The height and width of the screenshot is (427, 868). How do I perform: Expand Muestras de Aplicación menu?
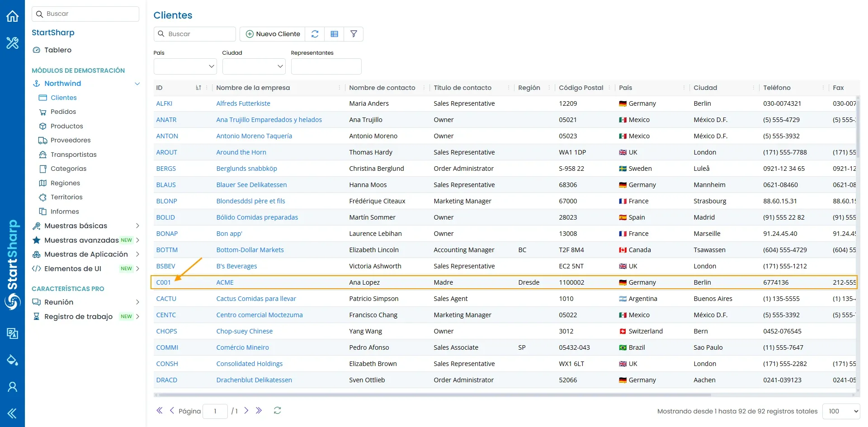[x=137, y=254]
